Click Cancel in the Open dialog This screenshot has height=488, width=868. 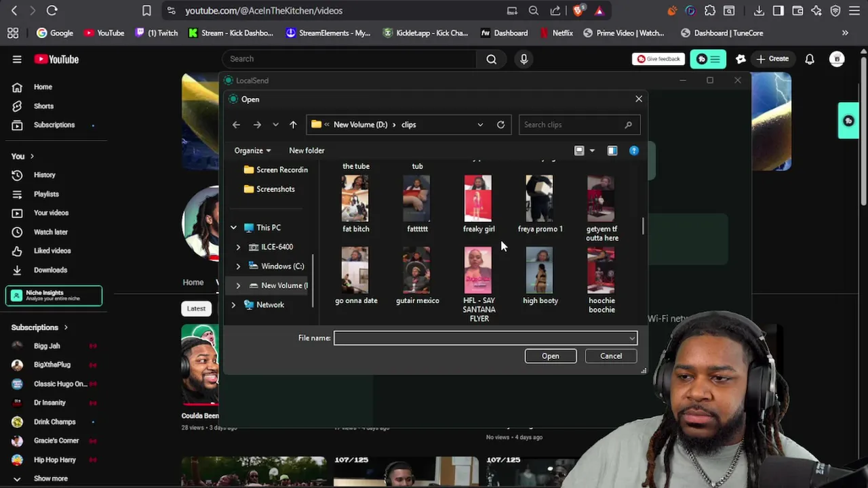coord(611,356)
